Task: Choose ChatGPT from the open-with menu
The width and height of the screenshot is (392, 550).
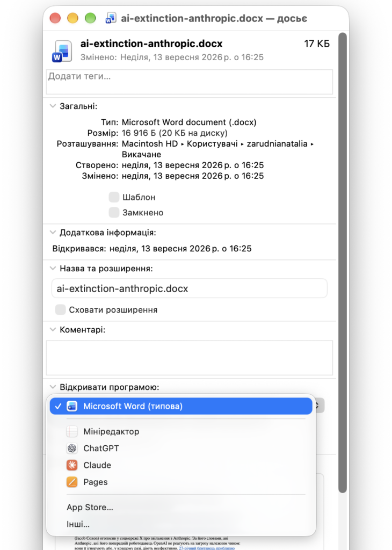Action: click(x=181, y=448)
